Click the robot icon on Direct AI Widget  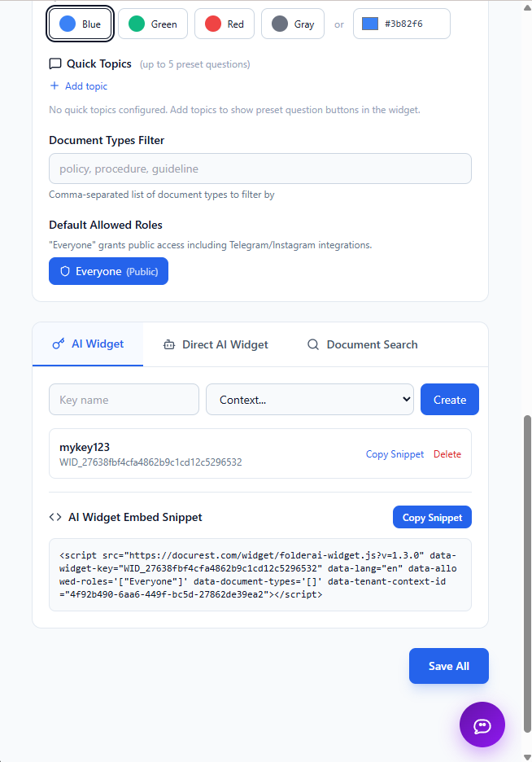(169, 344)
